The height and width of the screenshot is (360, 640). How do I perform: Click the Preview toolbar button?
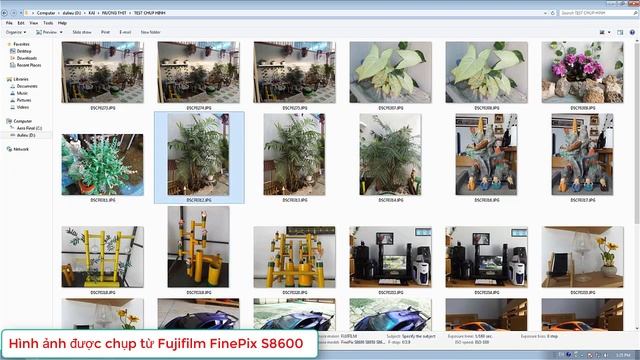(x=47, y=32)
